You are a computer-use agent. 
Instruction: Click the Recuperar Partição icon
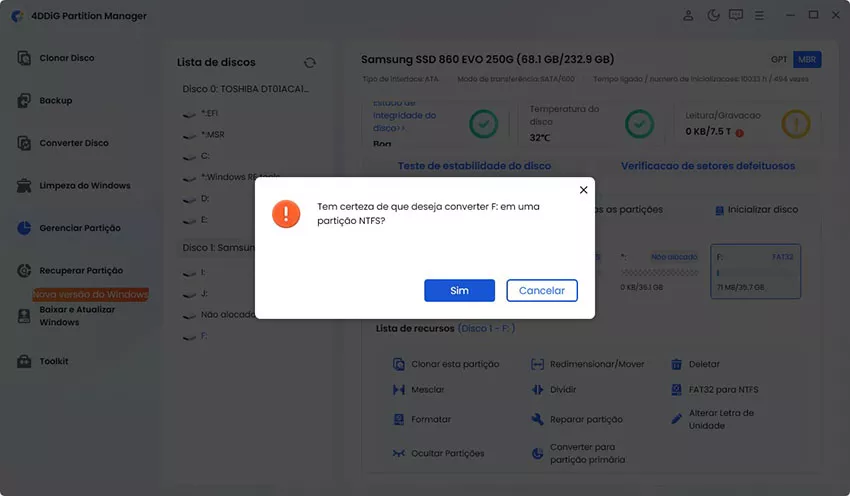[x=24, y=270]
